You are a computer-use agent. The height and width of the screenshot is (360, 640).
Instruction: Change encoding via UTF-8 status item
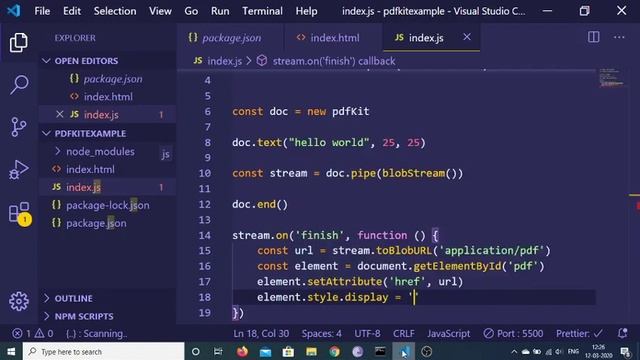[x=367, y=333]
